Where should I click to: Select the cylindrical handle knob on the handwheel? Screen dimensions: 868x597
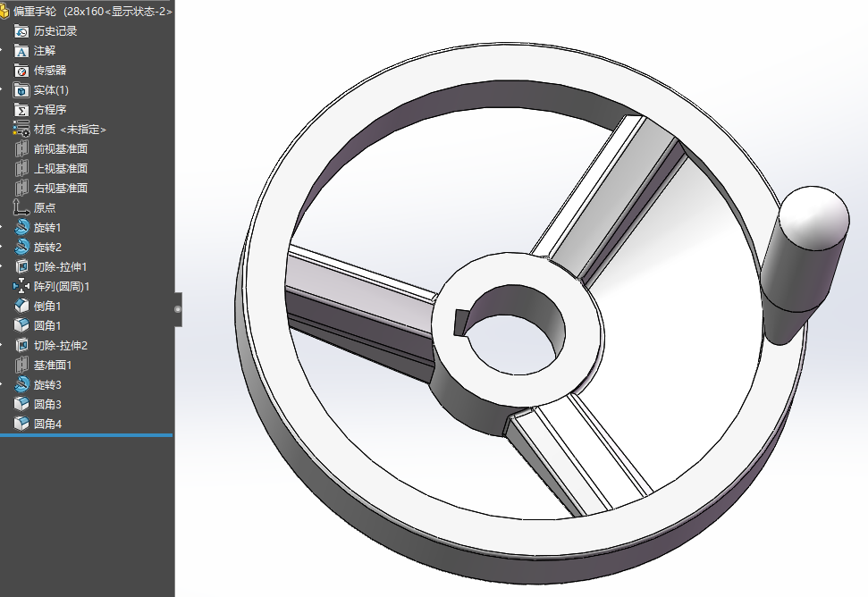[805, 265]
